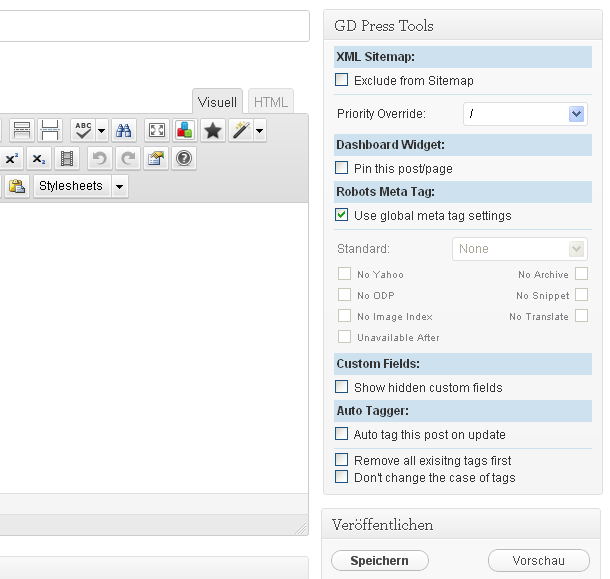The image size is (610, 579).
Task: Open spellchecker language dropdown arrow
Action: 102,130
